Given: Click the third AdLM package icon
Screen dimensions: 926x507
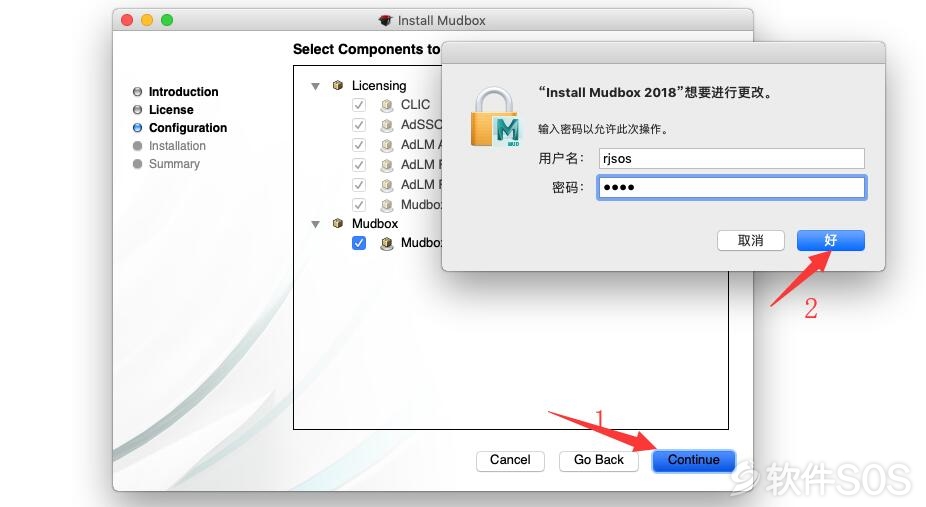Looking at the screenshot, I should (387, 185).
